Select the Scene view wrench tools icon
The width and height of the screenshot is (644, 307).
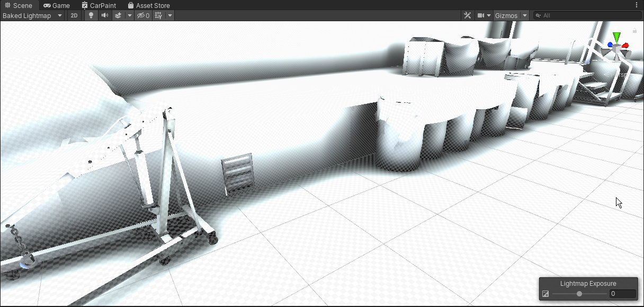click(467, 15)
